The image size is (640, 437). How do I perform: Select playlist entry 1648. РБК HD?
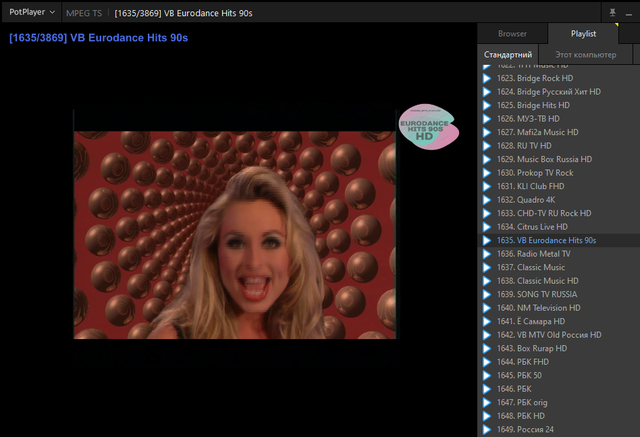(x=559, y=416)
